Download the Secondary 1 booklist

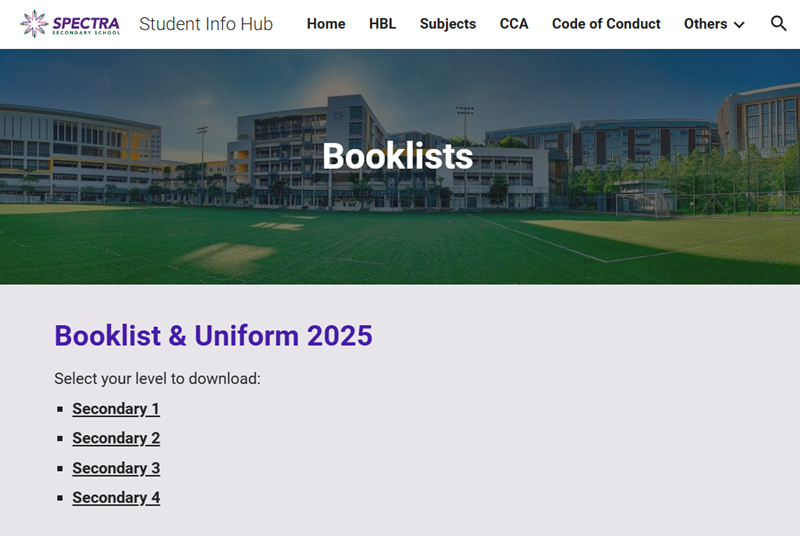[116, 409]
